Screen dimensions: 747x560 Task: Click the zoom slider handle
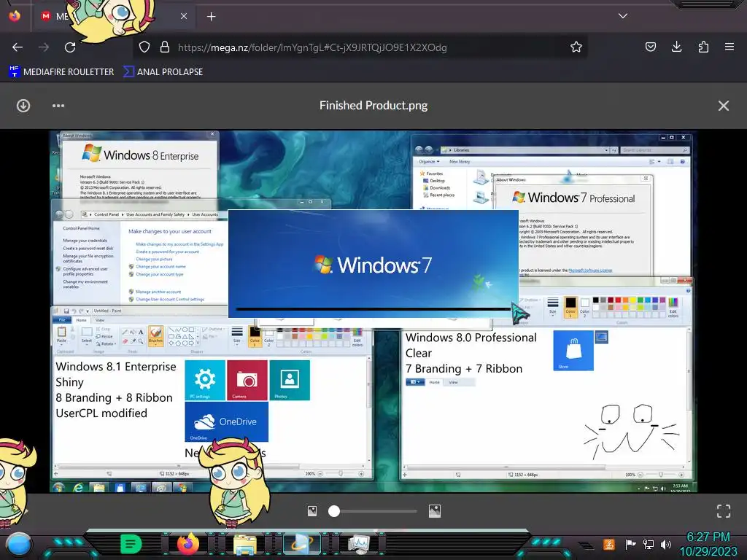(334, 511)
